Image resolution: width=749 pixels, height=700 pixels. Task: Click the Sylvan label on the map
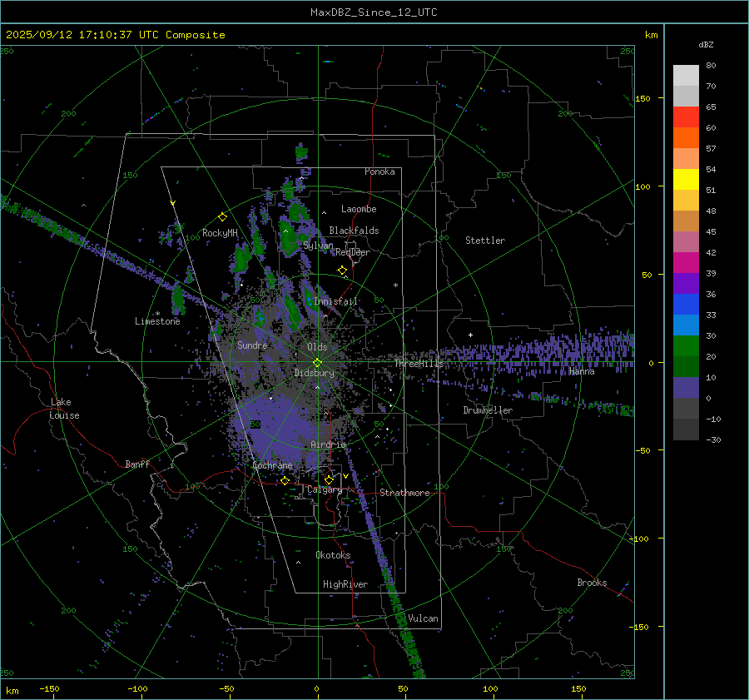point(318,246)
